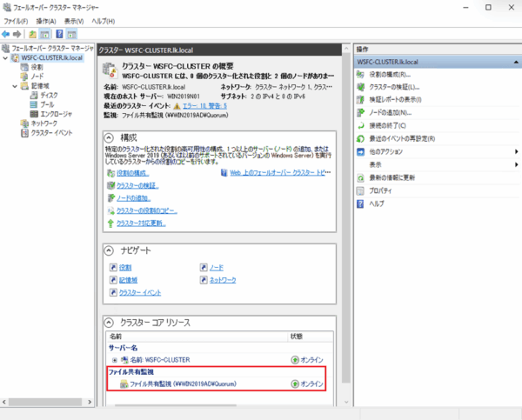Open the 役割の構成 link in 構成

point(132,173)
